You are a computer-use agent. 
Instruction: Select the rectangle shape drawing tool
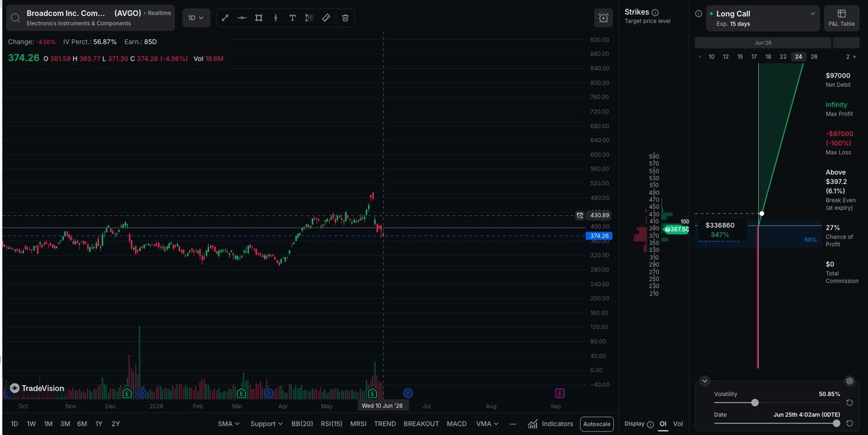click(x=258, y=17)
